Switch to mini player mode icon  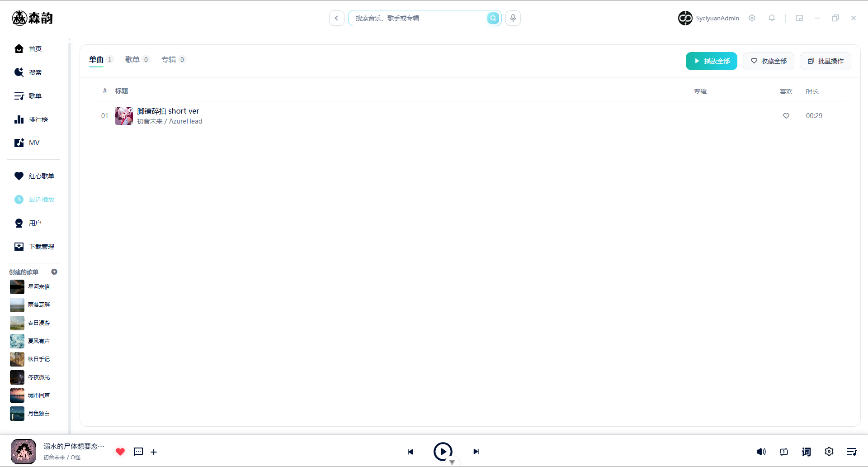[x=799, y=18]
